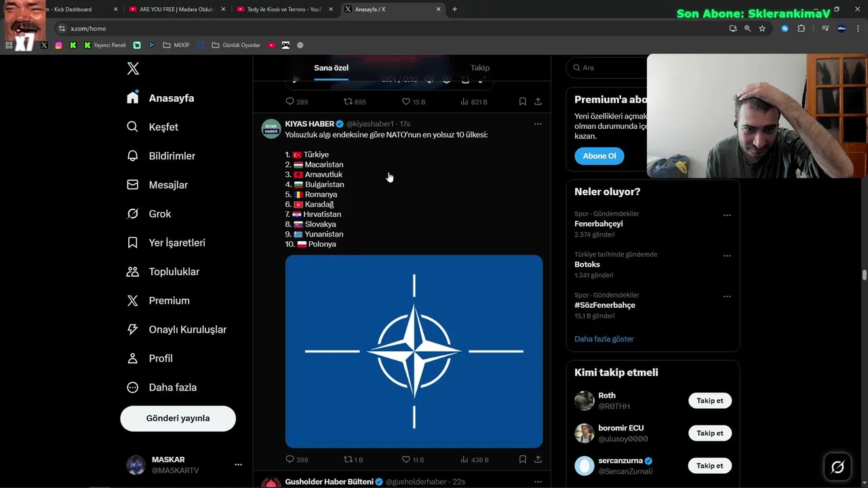Open Chrome media control icon
868x488 pixels.
(x=825, y=28)
